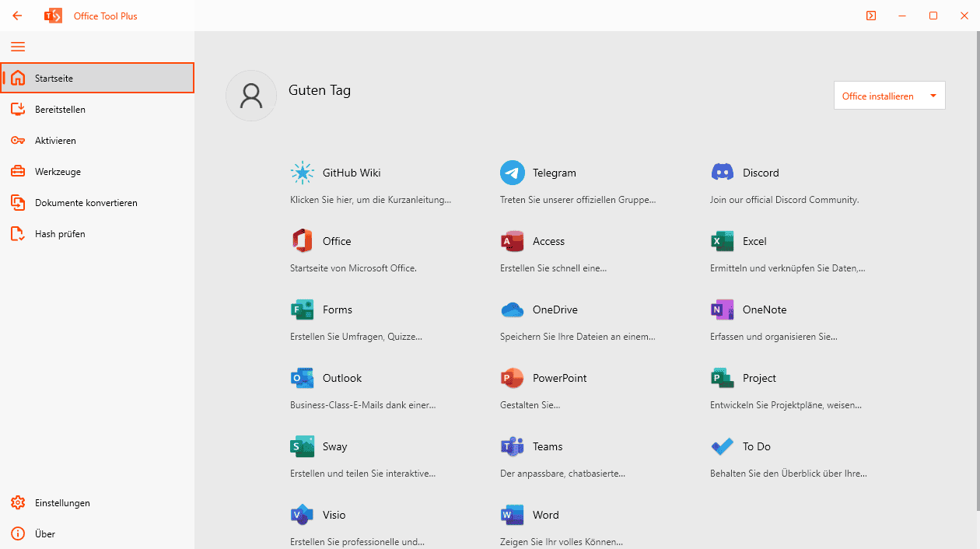The height and width of the screenshot is (549, 980).
Task: Click the Word app icon
Action: click(512, 515)
